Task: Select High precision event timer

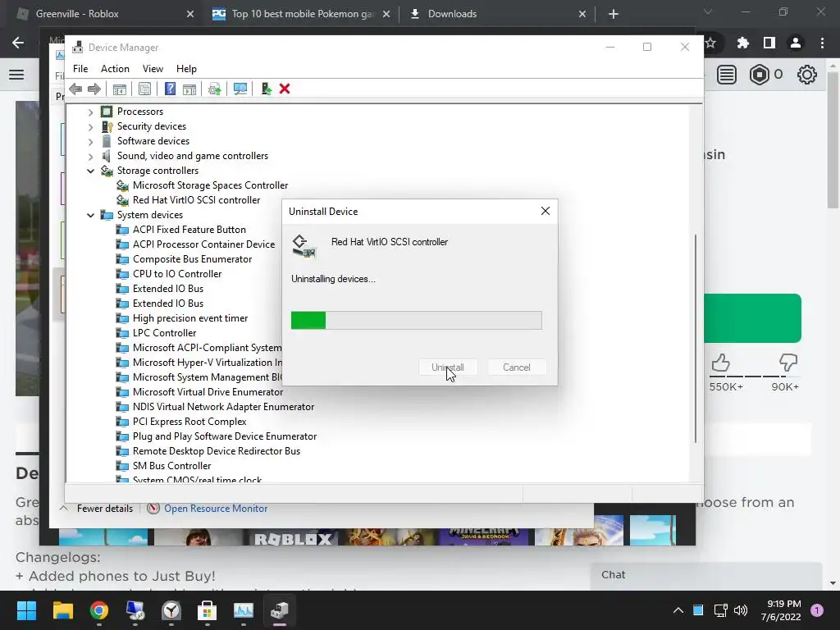Action: (190, 318)
